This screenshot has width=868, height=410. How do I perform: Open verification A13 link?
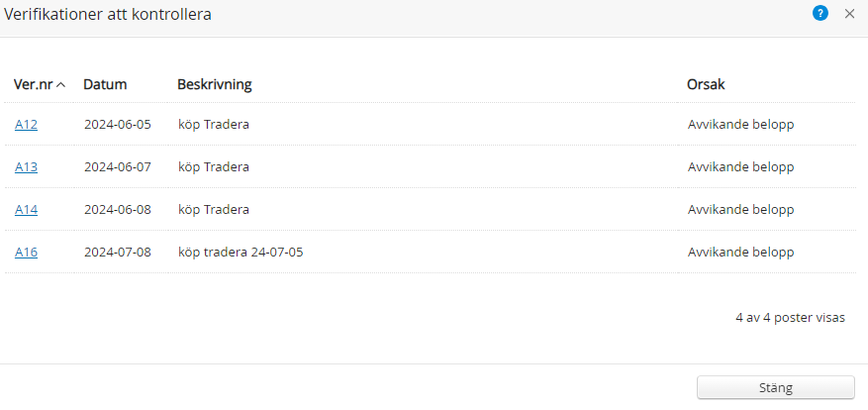(26, 167)
